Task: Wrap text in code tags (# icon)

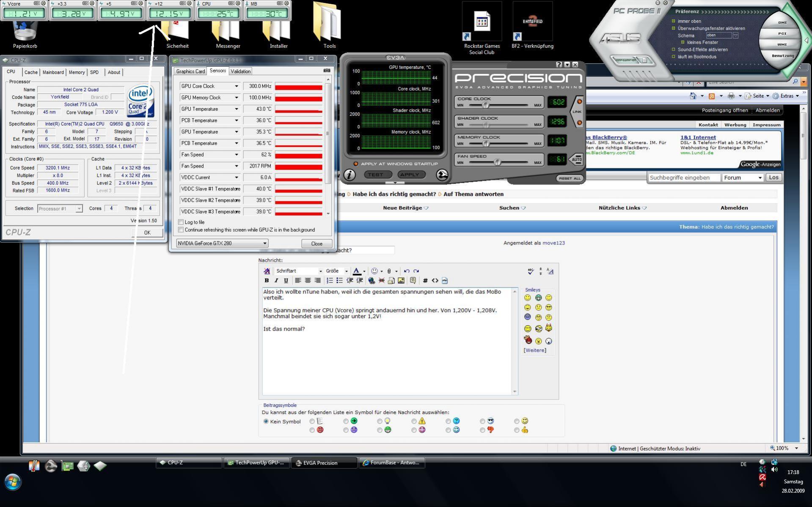Action: click(425, 280)
